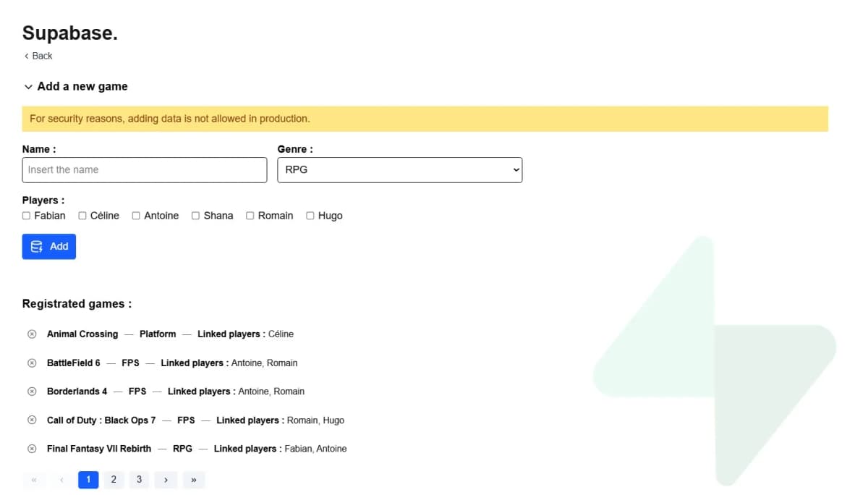Image resolution: width=868 pixels, height=495 pixels.
Task: Click the Add a new game heading text
Action: [x=82, y=86]
